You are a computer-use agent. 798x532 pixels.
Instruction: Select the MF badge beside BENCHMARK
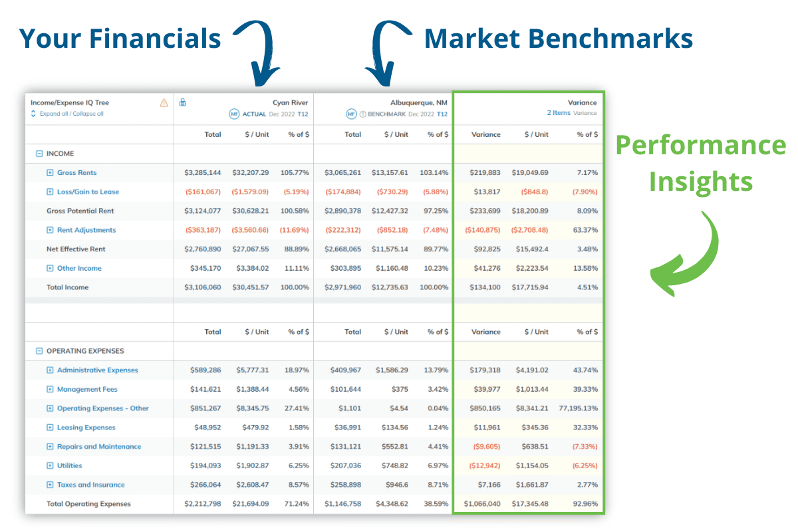(352, 114)
